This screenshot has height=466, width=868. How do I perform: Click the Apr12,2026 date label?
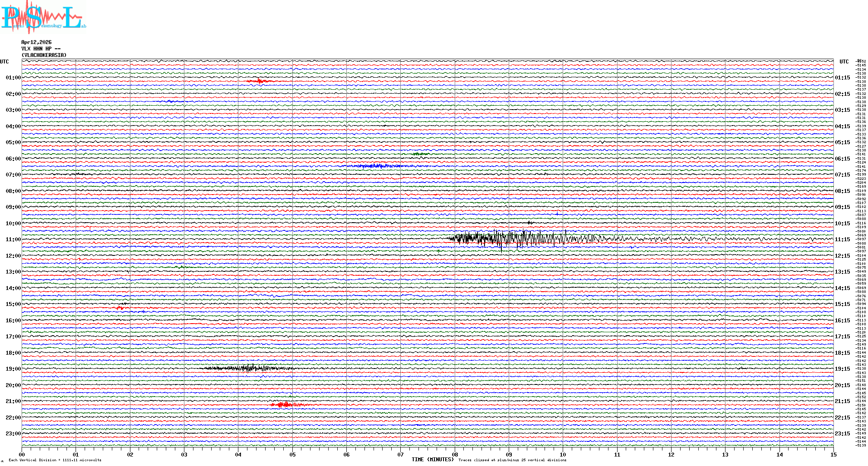[36, 42]
